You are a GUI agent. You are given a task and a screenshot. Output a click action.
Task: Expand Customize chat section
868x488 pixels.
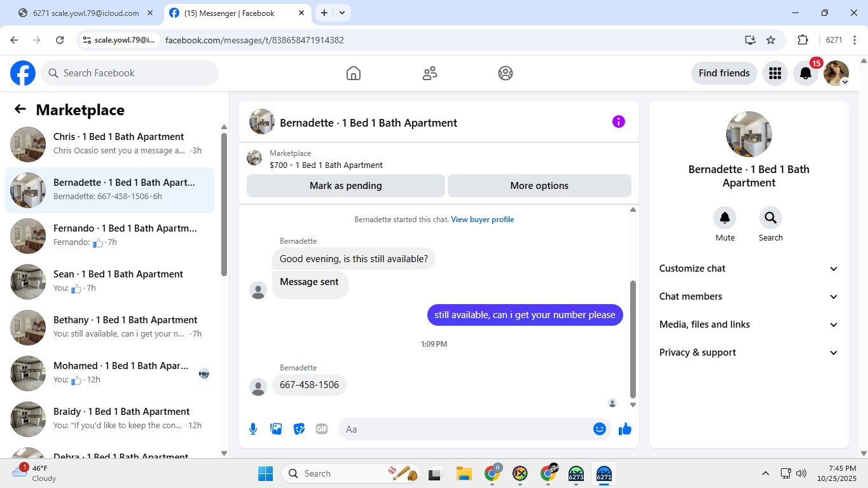click(749, 268)
